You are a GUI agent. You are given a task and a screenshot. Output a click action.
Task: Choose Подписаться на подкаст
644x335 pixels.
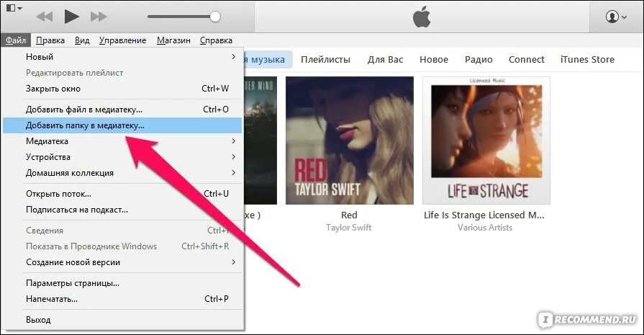pyautogui.click(x=122, y=210)
